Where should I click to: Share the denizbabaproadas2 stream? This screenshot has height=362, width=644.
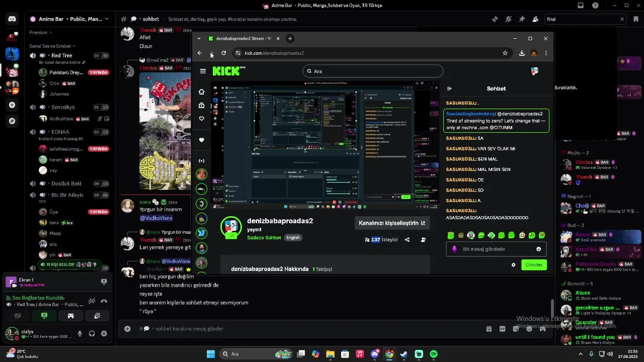pyautogui.click(x=407, y=240)
